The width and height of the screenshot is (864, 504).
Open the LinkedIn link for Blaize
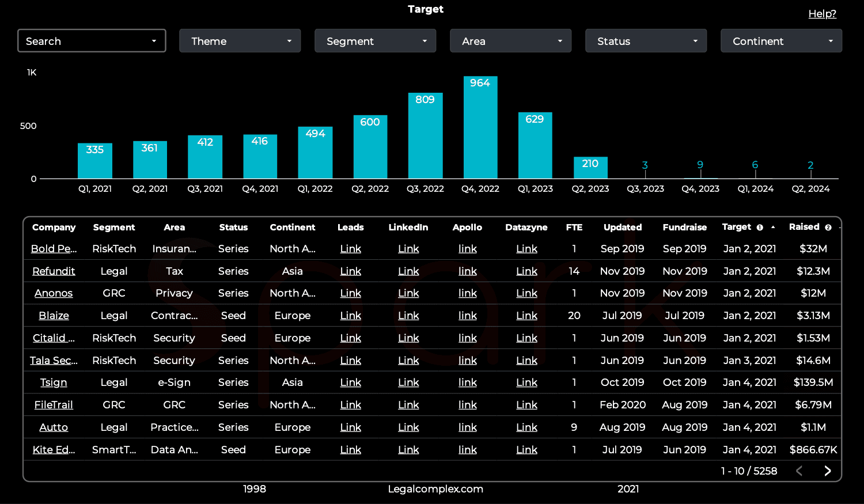click(408, 316)
